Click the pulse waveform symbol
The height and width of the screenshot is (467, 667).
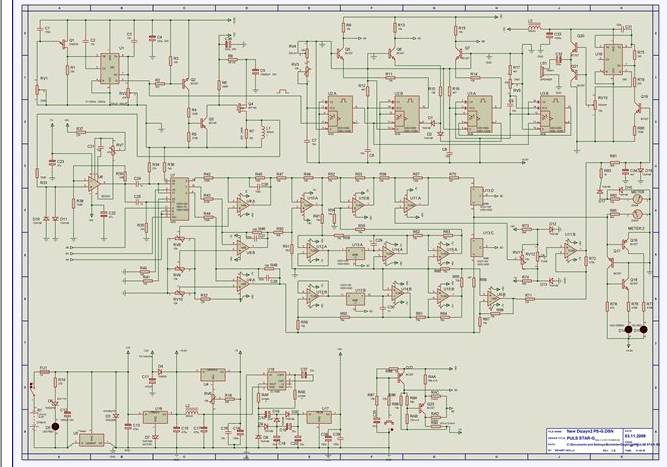click(x=283, y=91)
